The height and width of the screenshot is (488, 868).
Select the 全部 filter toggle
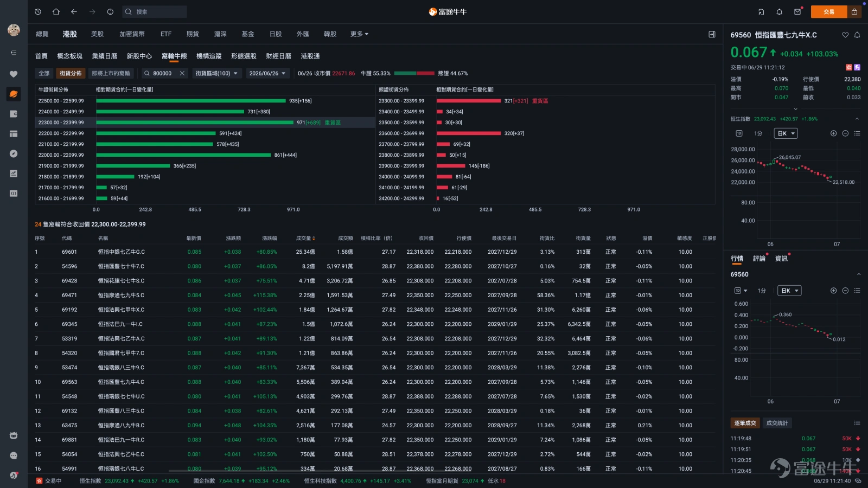(44, 73)
